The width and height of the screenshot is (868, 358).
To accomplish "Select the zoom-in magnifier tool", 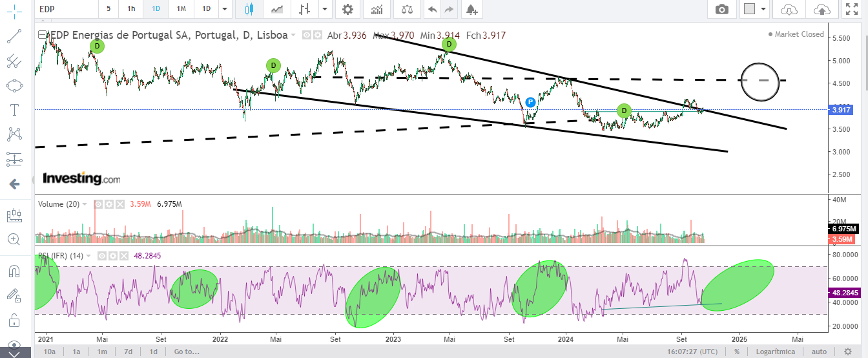I will (x=14, y=240).
